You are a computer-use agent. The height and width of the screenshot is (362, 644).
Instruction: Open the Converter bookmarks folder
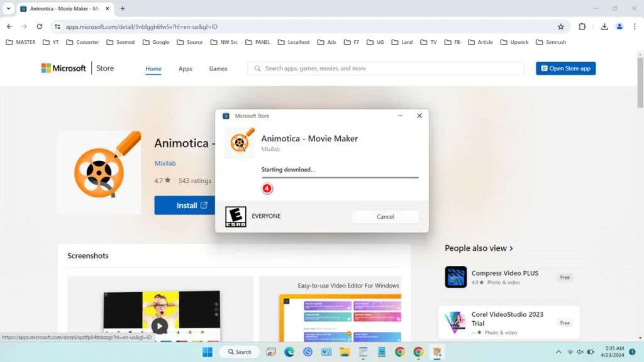pos(82,42)
